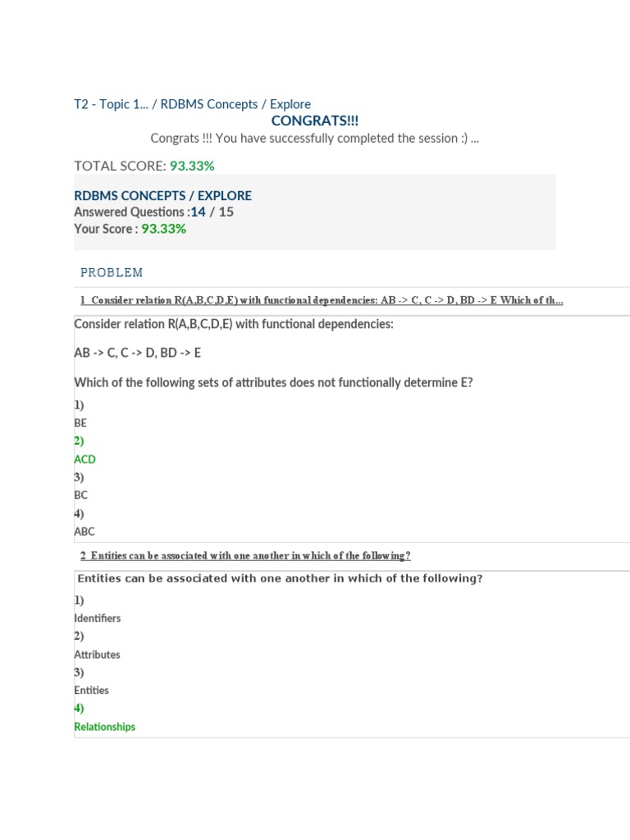Choose answer option ABC
Screen dimensions: 630x840
pyautogui.click(x=84, y=532)
